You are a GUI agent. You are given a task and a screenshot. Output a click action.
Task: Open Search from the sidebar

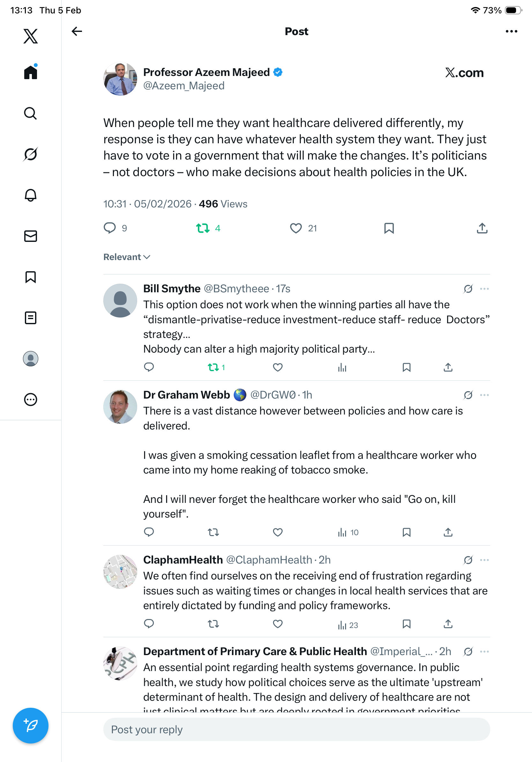click(31, 114)
